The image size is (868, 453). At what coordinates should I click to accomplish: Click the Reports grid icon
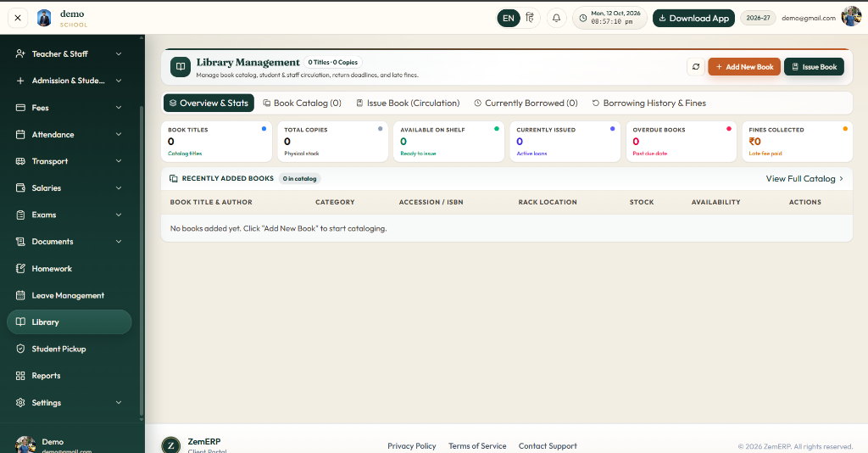[x=20, y=376]
